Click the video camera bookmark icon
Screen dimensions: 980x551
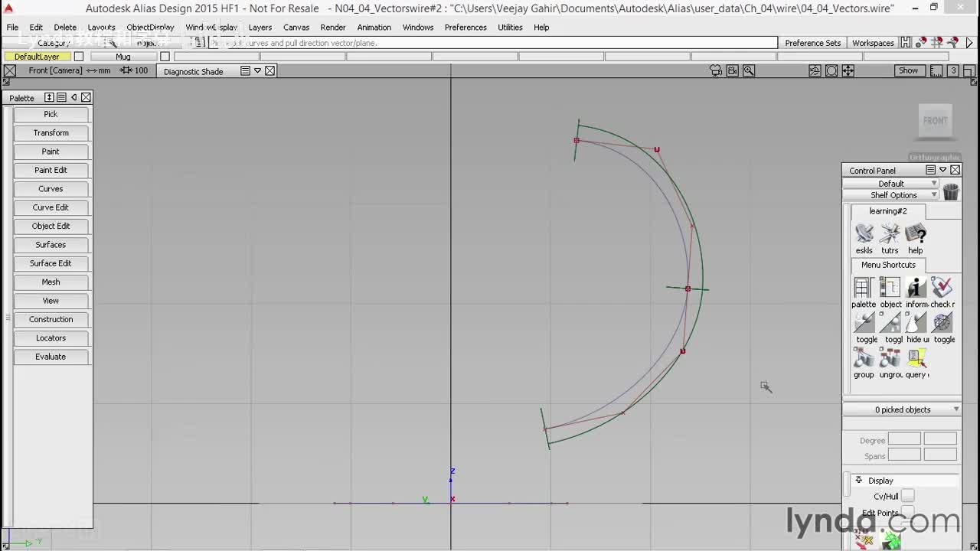733,70
